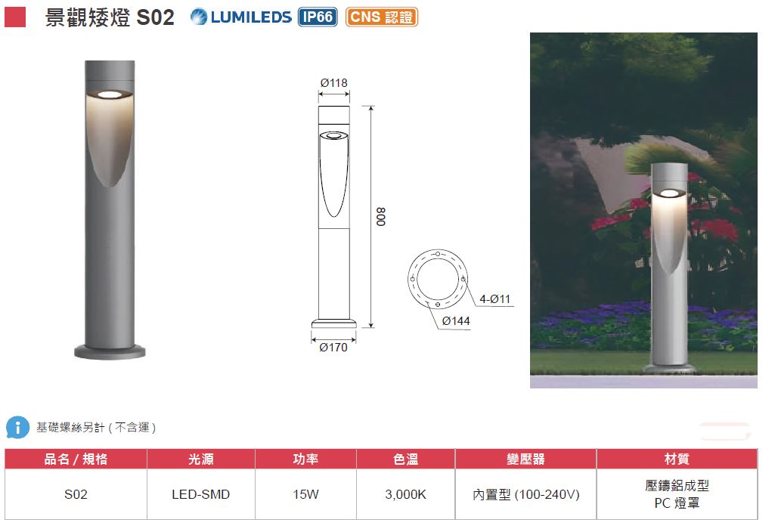
Task: Click the 4-Ø11 hole size annotation
Action: pyautogui.click(x=494, y=299)
